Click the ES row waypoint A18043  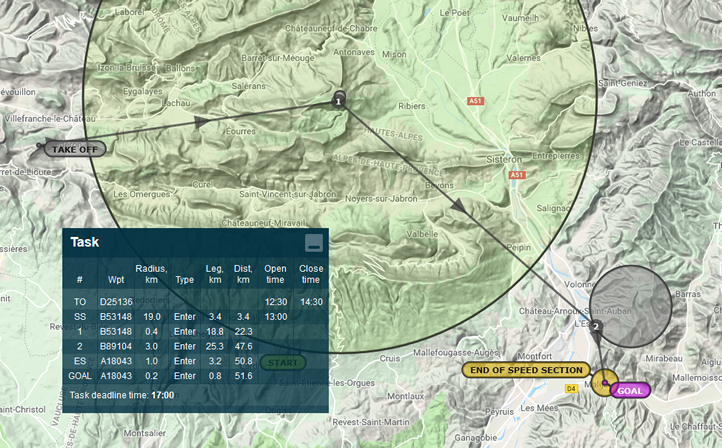pyautogui.click(x=118, y=361)
